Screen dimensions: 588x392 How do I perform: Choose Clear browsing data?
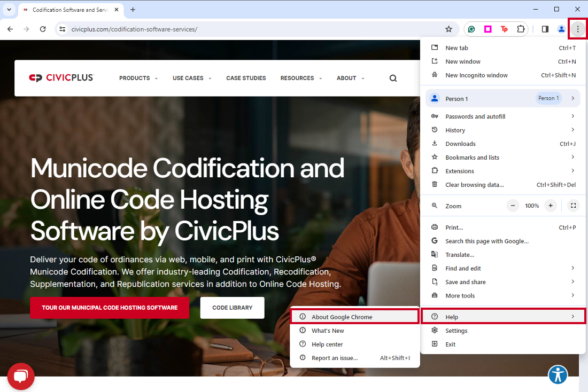tap(503, 185)
